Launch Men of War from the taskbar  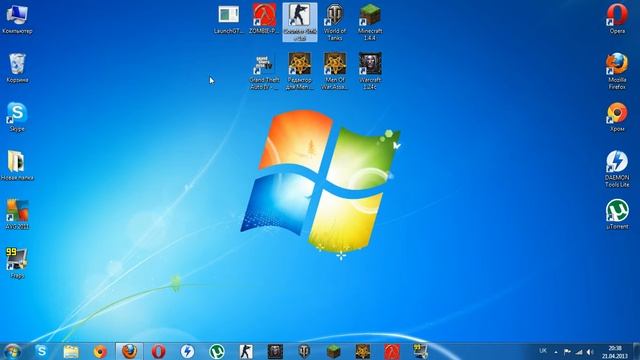(x=362, y=351)
